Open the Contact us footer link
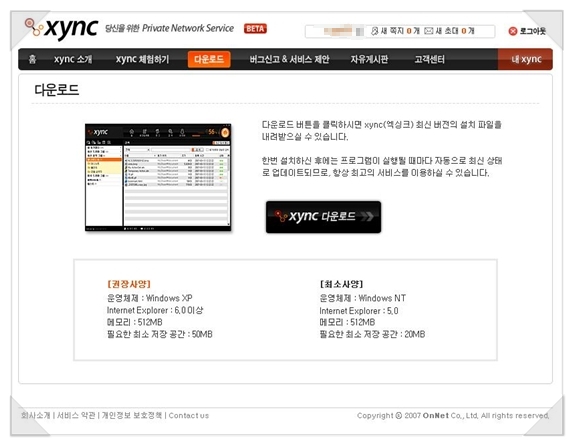This screenshot has height=446, width=574. click(189, 415)
